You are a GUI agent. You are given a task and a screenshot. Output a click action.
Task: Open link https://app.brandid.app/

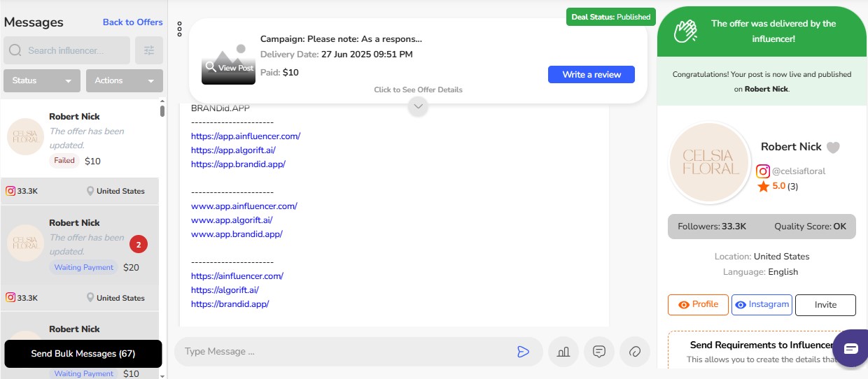coord(238,164)
